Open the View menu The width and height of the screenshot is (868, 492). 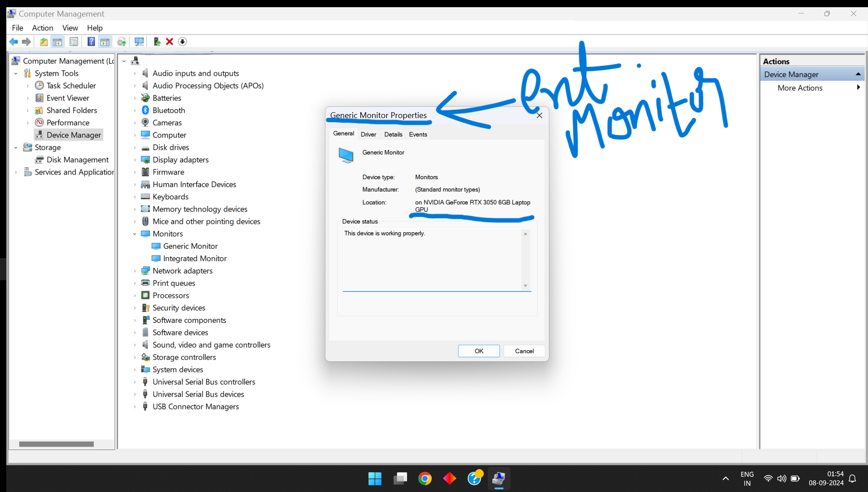[x=70, y=28]
